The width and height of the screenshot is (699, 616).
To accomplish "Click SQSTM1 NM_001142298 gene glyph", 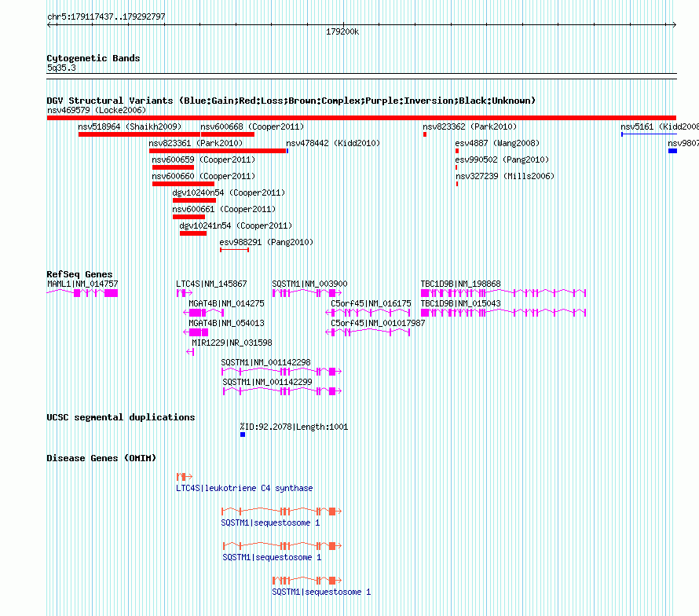I will click(x=282, y=372).
